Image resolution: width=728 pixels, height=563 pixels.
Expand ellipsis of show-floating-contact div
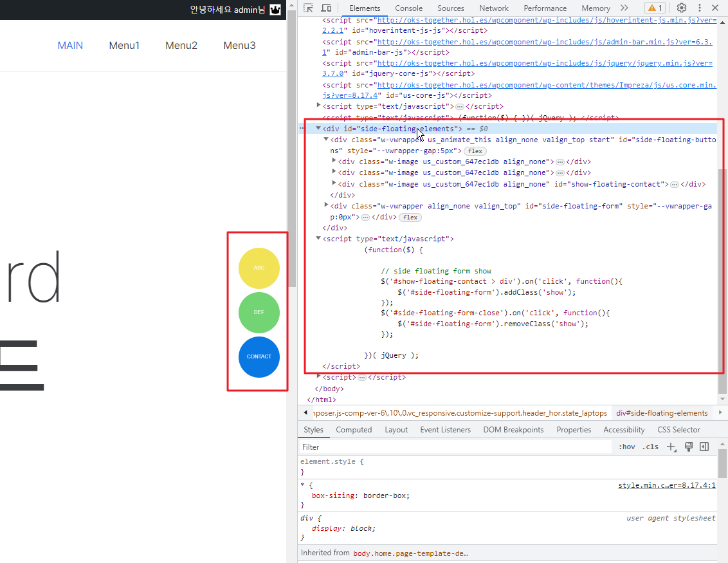[675, 185]
